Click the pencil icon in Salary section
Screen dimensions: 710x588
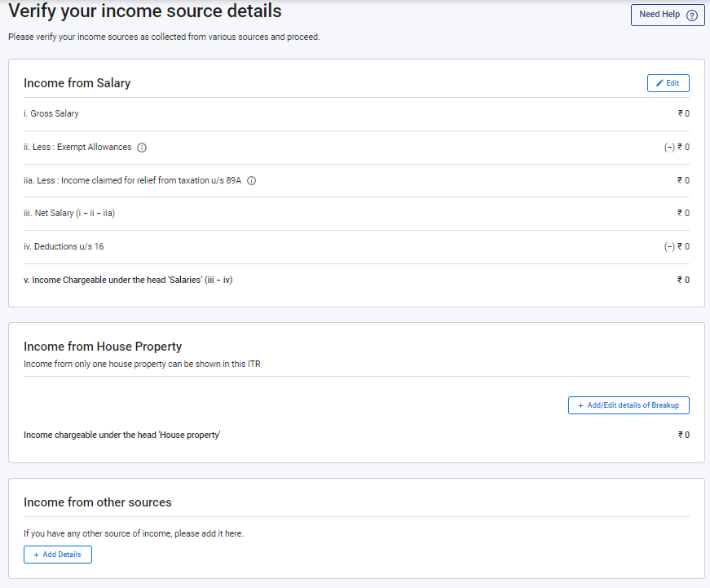click(659, 83)
